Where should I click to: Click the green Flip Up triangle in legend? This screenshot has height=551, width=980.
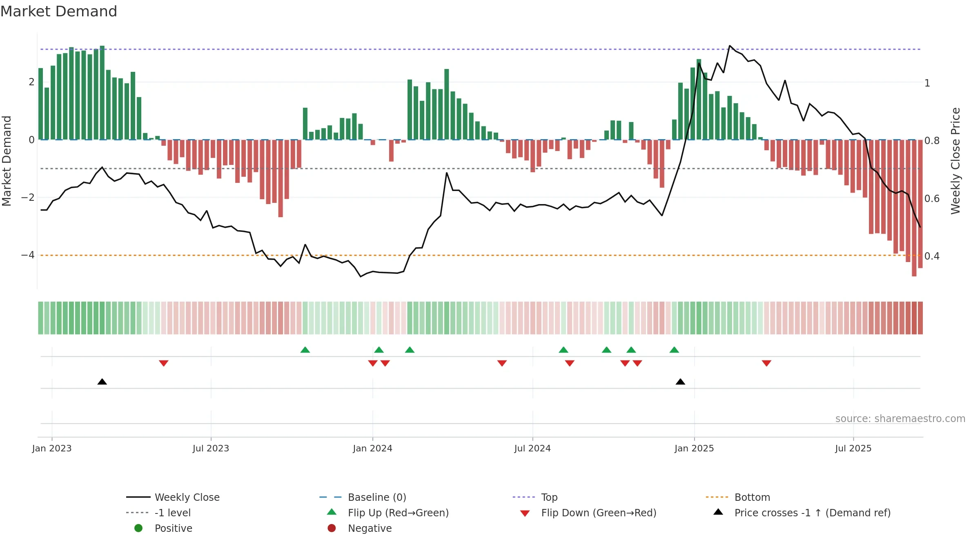coord(332,512)
